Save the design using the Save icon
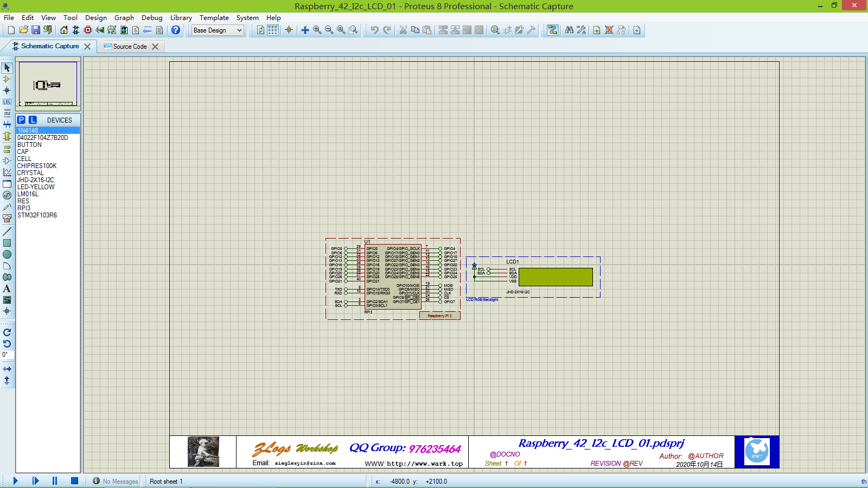 click(36, 30)
